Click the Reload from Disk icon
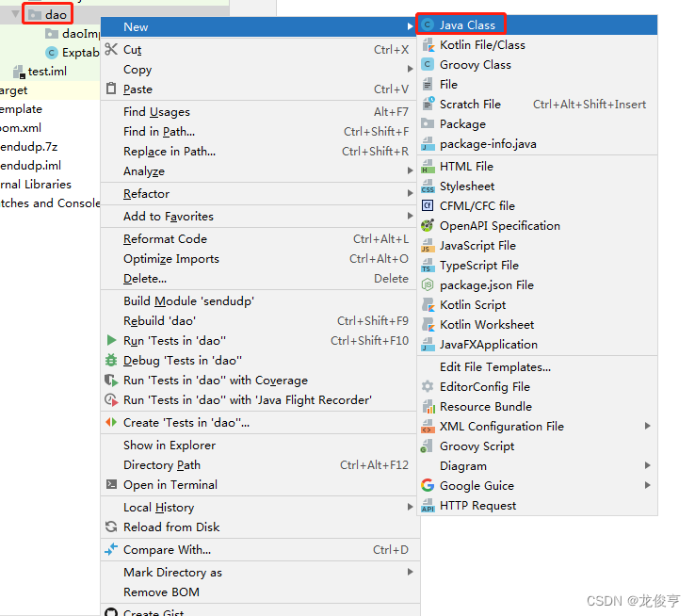695x616 pixels. pyautogui.click(x=111, y=527)
